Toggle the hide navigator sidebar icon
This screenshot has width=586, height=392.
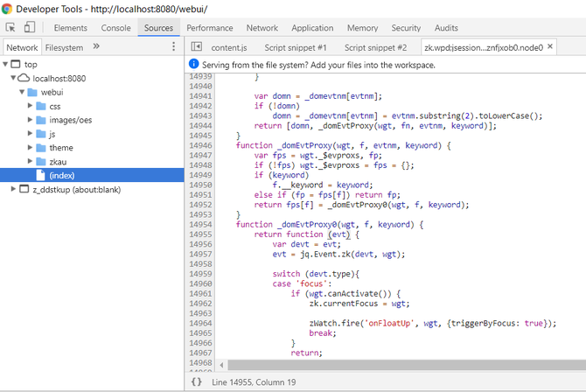[x=197, y=46]
